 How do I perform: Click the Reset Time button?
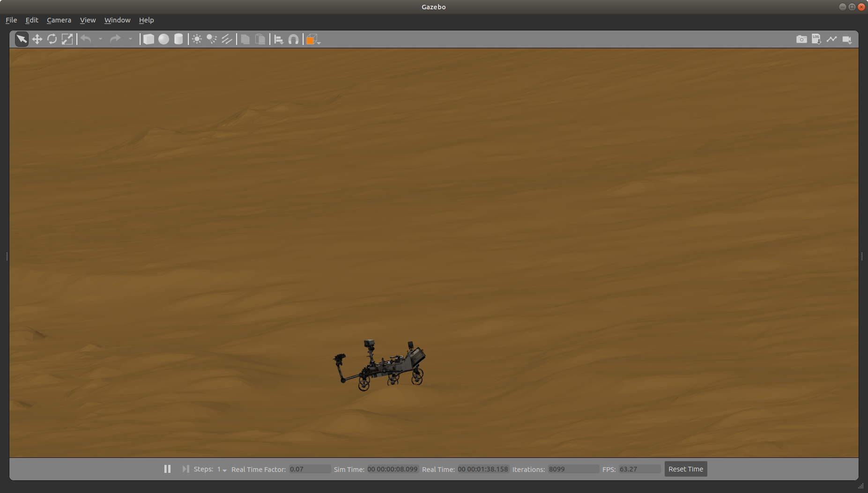tap(686, 469)
